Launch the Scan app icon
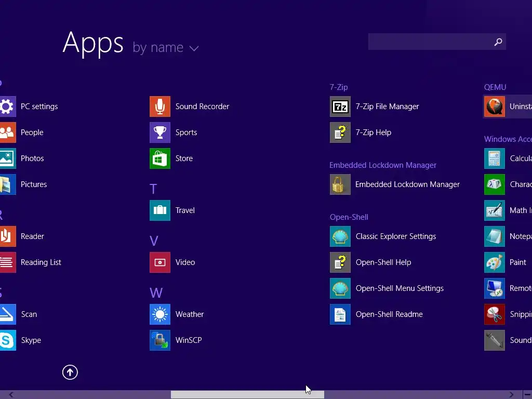 (7, 314)
